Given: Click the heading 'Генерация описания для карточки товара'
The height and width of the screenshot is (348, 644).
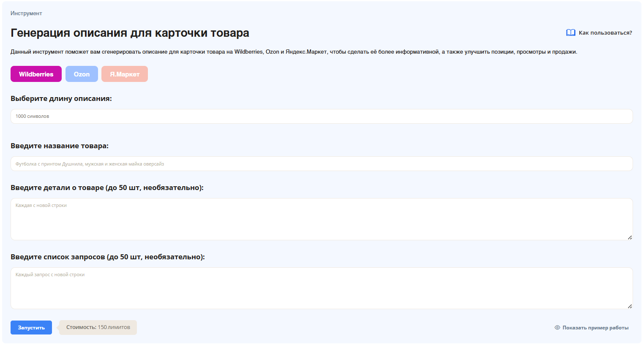Looking at the screenshot, I should [x=130, y=33].
